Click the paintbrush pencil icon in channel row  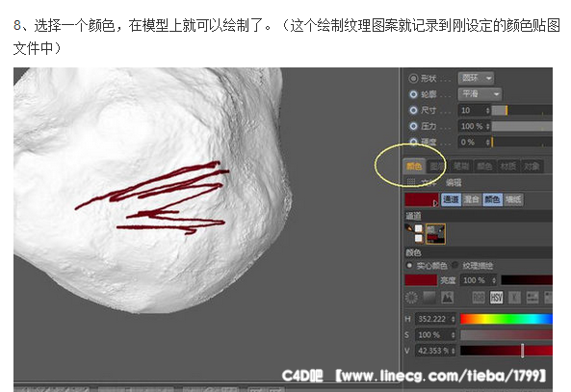409,228
